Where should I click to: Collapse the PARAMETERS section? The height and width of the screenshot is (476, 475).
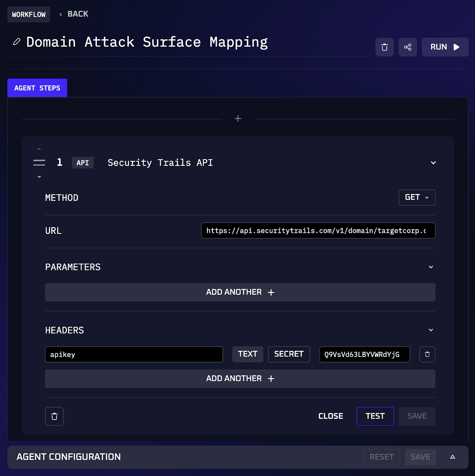point(431,267)
